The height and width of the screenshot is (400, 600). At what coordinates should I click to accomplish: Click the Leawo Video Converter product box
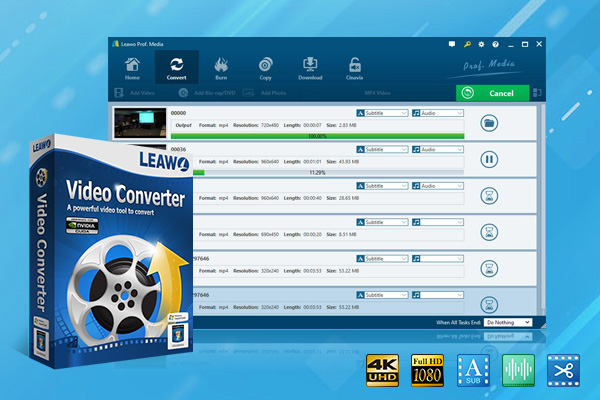(111, 251)
